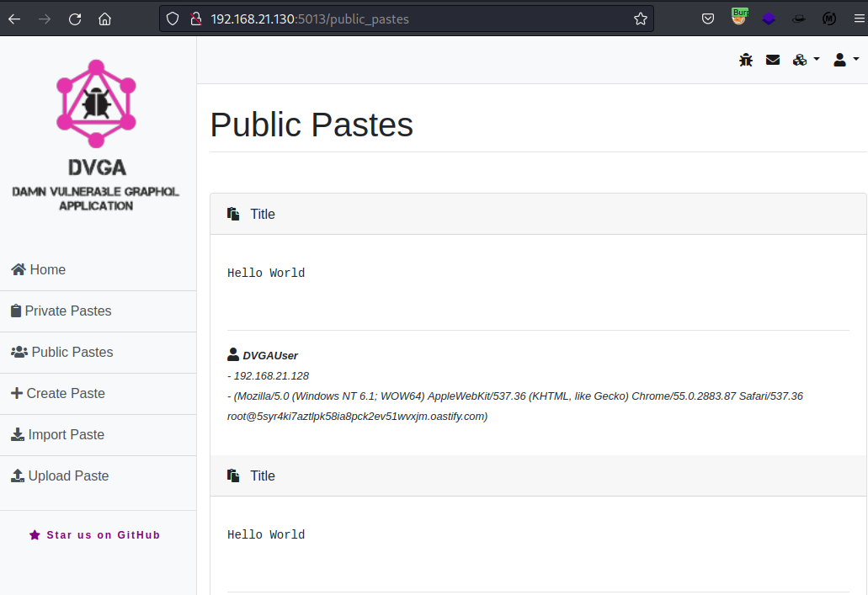Click the Home house icon in sidebar

(x=18, y=268)
